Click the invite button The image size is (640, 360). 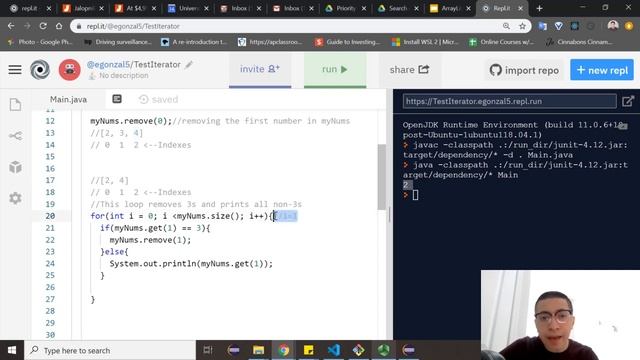pyautogui.click(x=260, y=70)
